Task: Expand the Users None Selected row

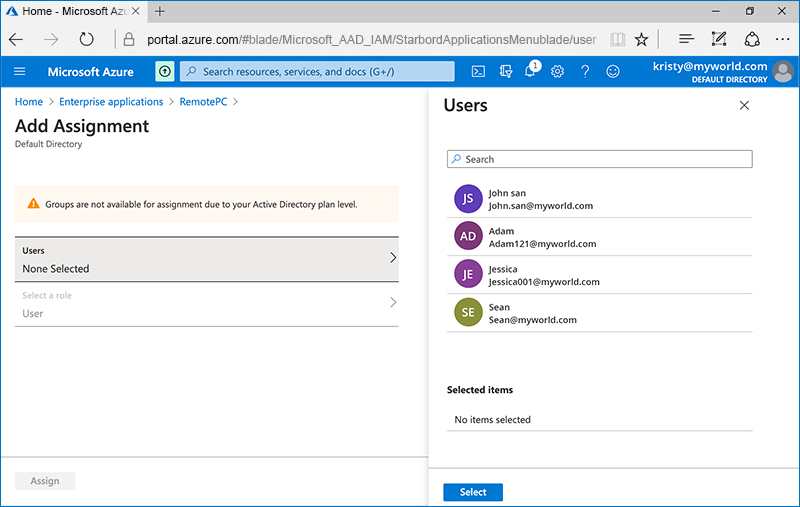Action: [207, 259]
